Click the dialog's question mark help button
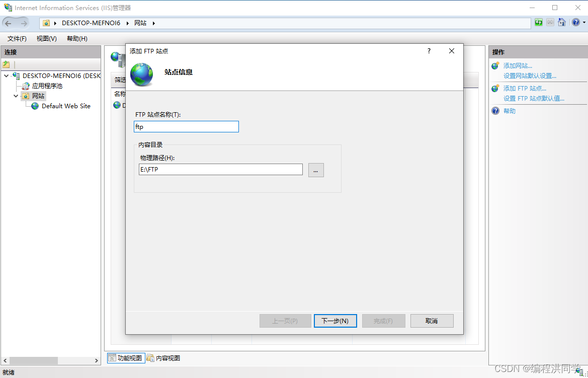Viewport: 588px width, 378px height. 429,51
